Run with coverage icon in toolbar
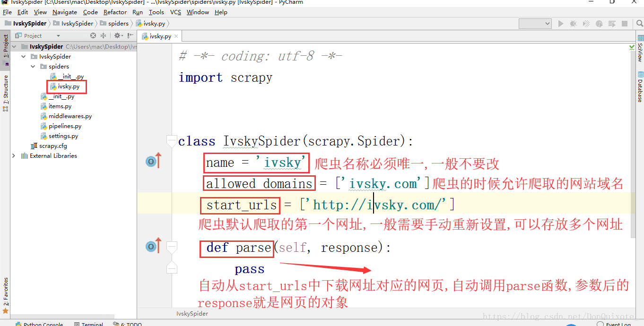Image resolution: width=644 pixels, height=326 pixels. [x=586, y=23]
